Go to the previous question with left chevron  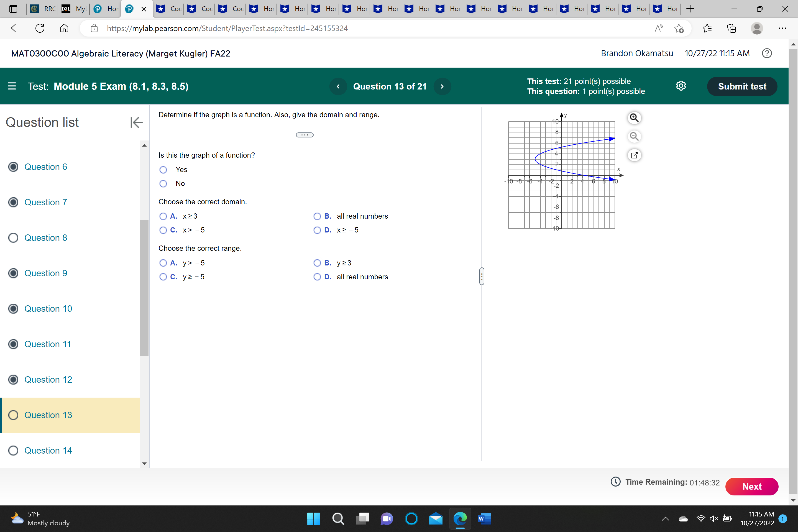tap(338, 86)
